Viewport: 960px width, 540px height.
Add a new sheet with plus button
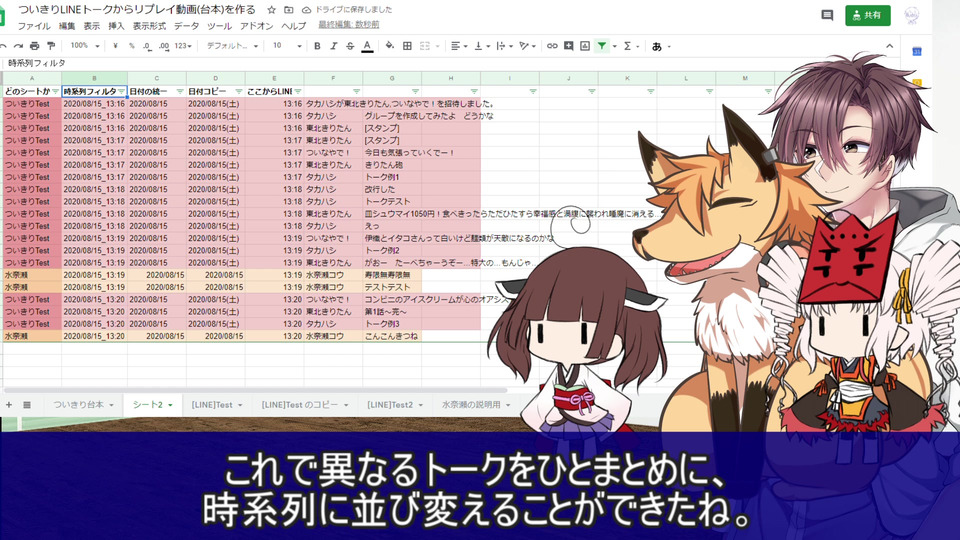9,405
